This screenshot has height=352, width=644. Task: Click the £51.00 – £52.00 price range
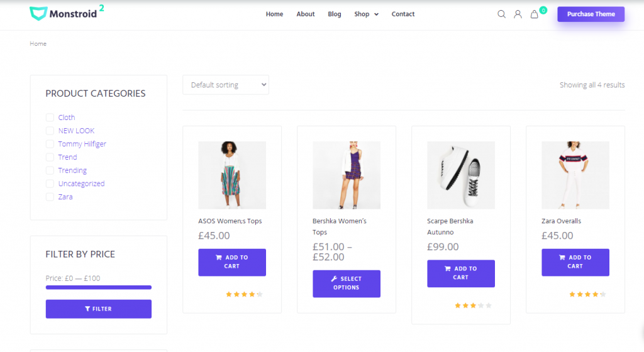[x=332, y=252]
